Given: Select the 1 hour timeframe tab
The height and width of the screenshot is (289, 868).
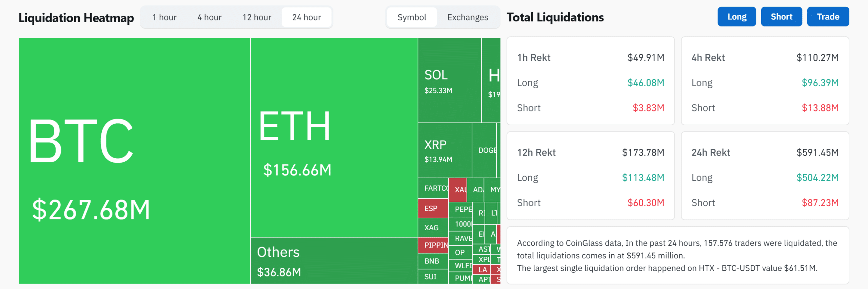Looking at the screenshot, I should tap(164, 17).
